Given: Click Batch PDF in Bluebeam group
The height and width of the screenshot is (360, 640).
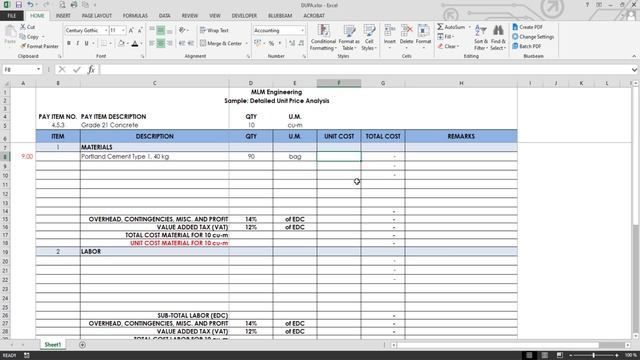Looking at the screenshot, I should pyautogui.click(x=527, y=46).
